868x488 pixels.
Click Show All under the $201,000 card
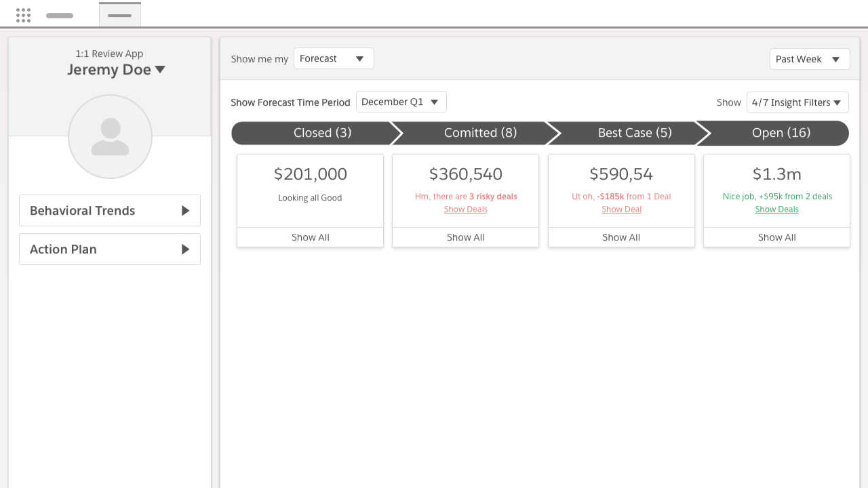[310, 237]
